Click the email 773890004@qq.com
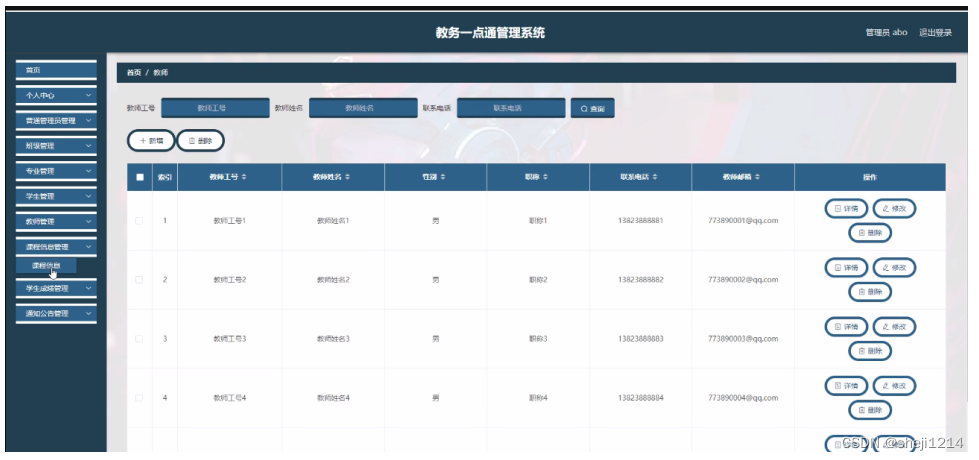The width and height of the screenshot is (979, 460). (x=743, y=398)
